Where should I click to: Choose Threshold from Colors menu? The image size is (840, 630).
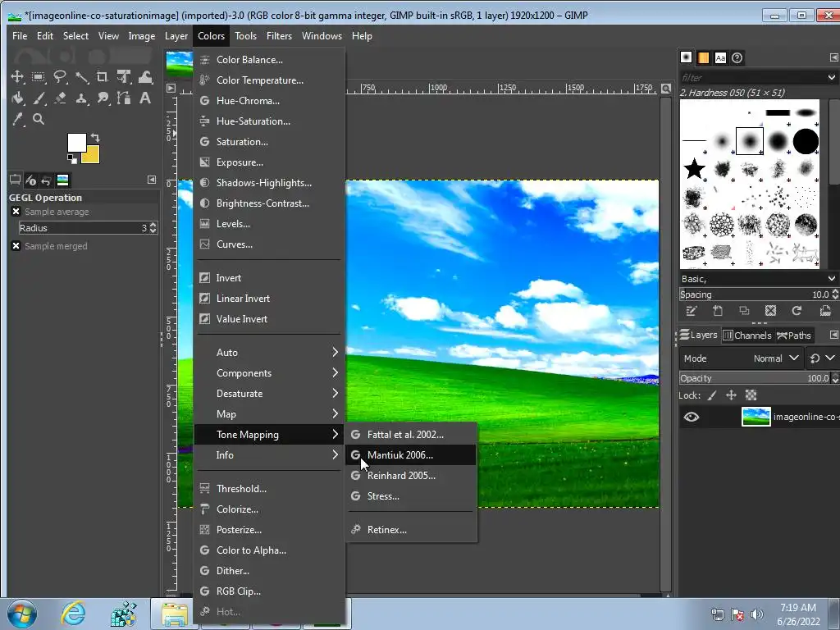(269, 489)
